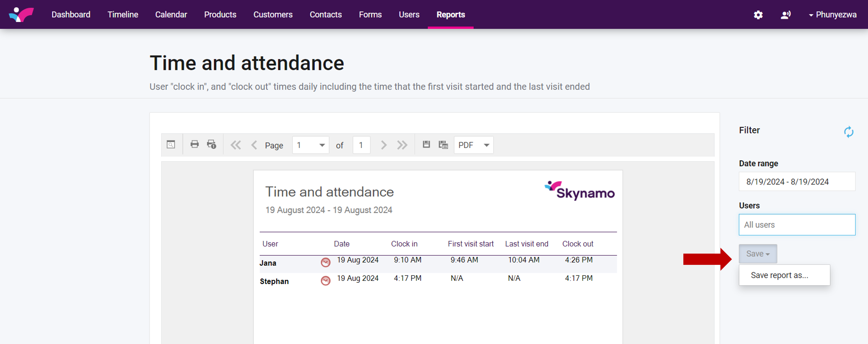868x344 pixels.
Task: Advance to next report page arrow
Action: tap(383, 145)
